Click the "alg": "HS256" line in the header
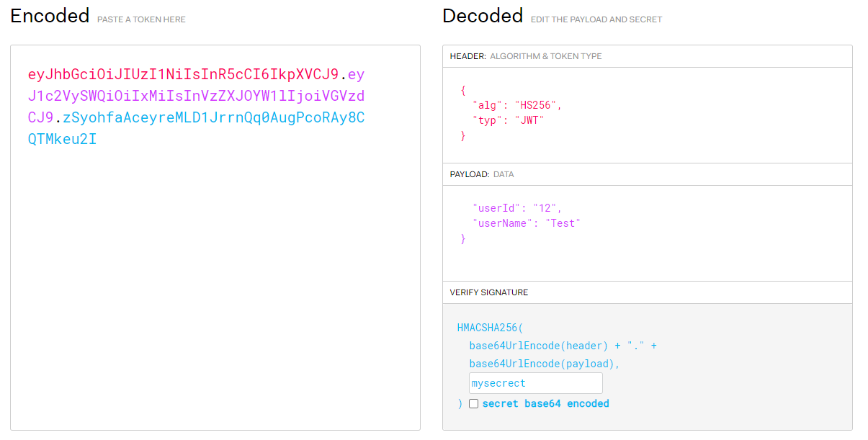Image resolution: width=868 pixels, height=440 pixels. point(517,105)
